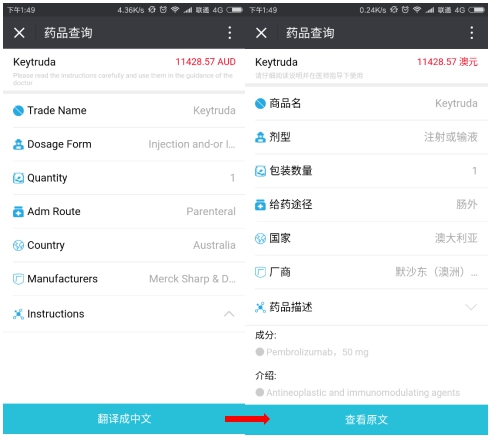Collapse the Instructions section chevron

[229, 314]
